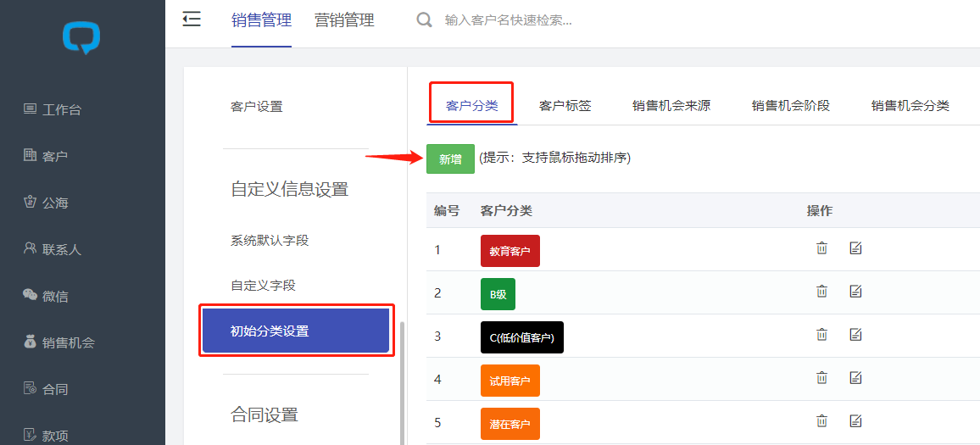Screen dimensions: 980x445
Task: Click the green B级 tag
Action: 498,294
